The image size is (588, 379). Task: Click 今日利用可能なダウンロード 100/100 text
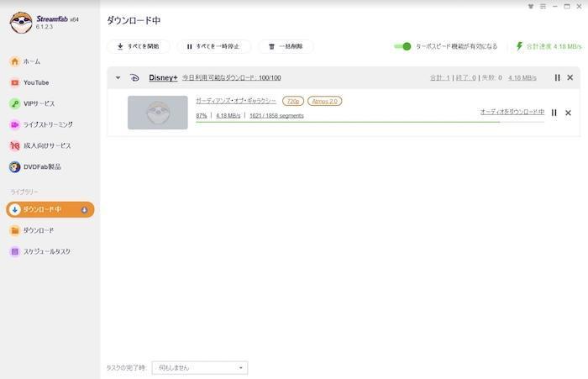(x=231, y=77)
